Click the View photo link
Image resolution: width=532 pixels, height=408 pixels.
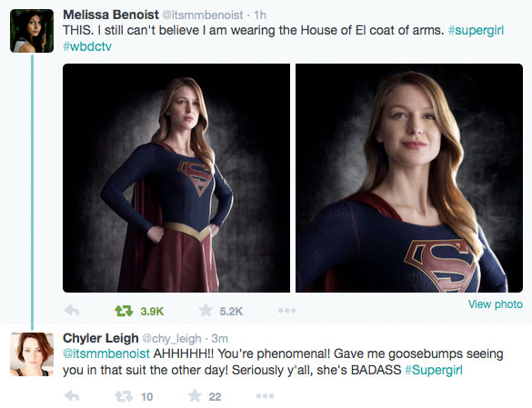tap(496, 304)
